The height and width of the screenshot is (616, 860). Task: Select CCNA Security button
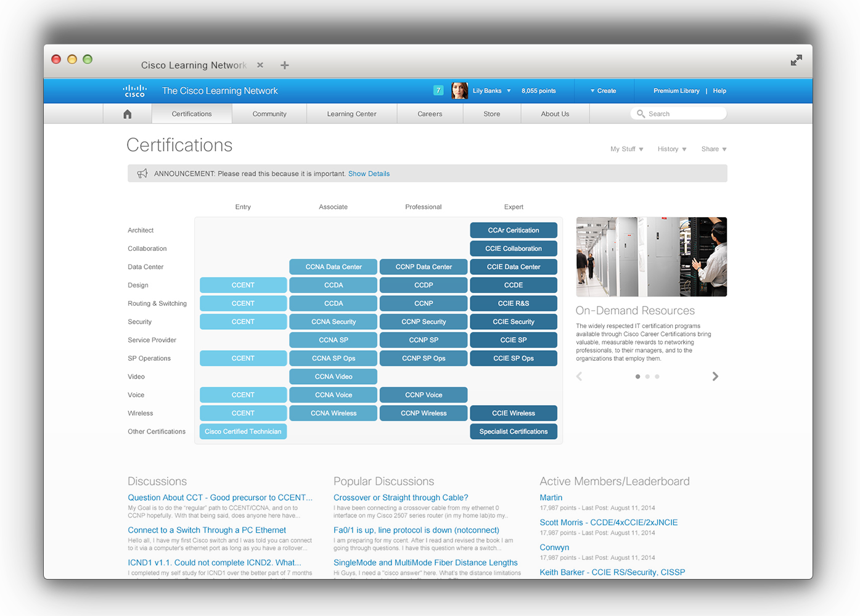(x=334, y=322)
